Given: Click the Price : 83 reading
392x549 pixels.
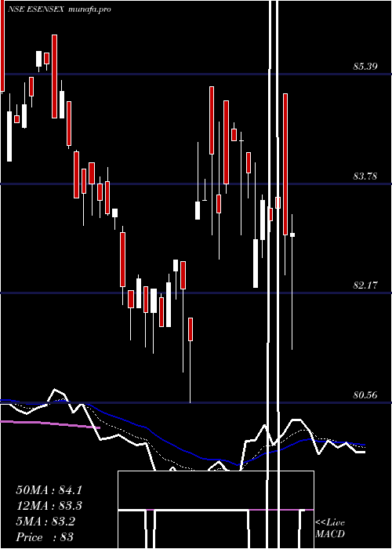Looking at the screenshot, I should click(45, 537).
